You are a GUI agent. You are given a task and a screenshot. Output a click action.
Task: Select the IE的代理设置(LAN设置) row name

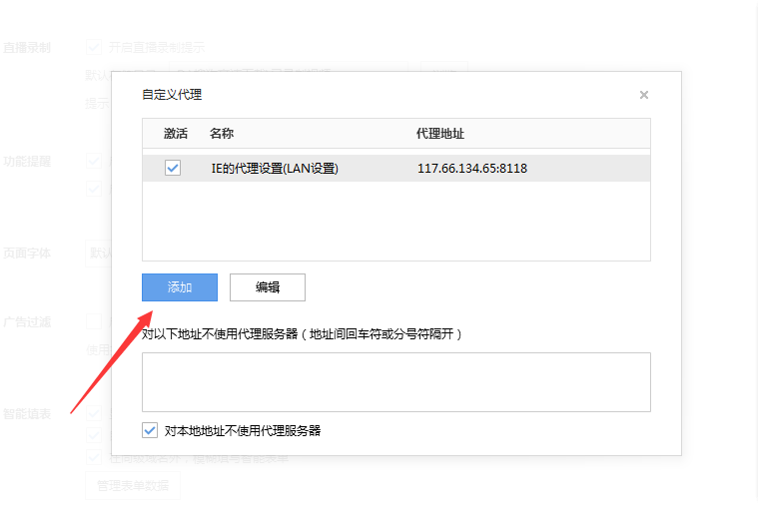[x=275, y=168]
